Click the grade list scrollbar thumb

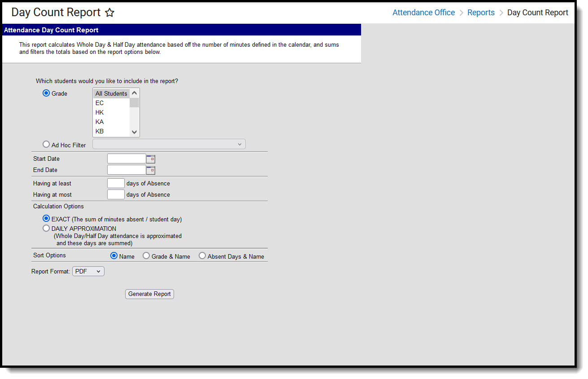click(x=134, y=103)
